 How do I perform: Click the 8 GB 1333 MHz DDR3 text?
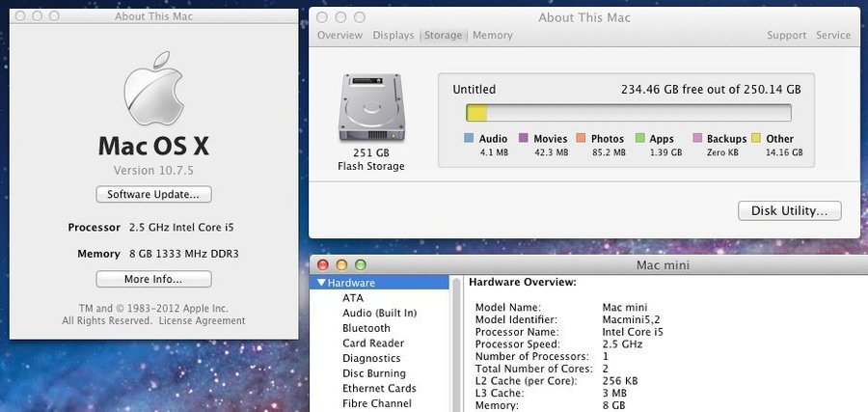point(184,254)
